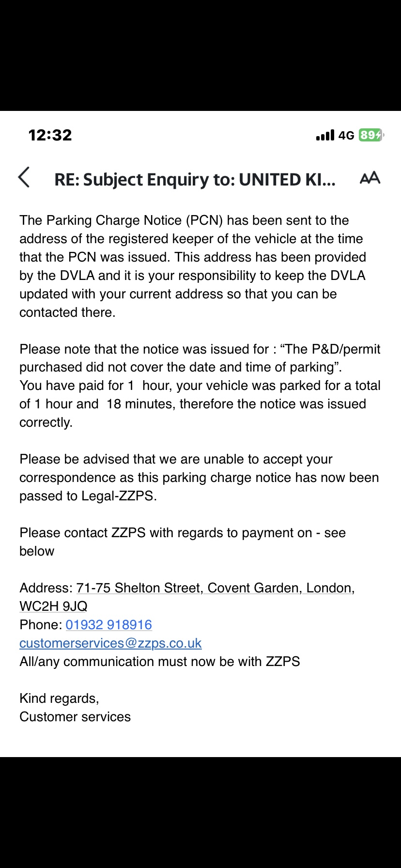Tap the green battery indicator
This screenshot has width=401, height=868.
[x=370, y=135]
